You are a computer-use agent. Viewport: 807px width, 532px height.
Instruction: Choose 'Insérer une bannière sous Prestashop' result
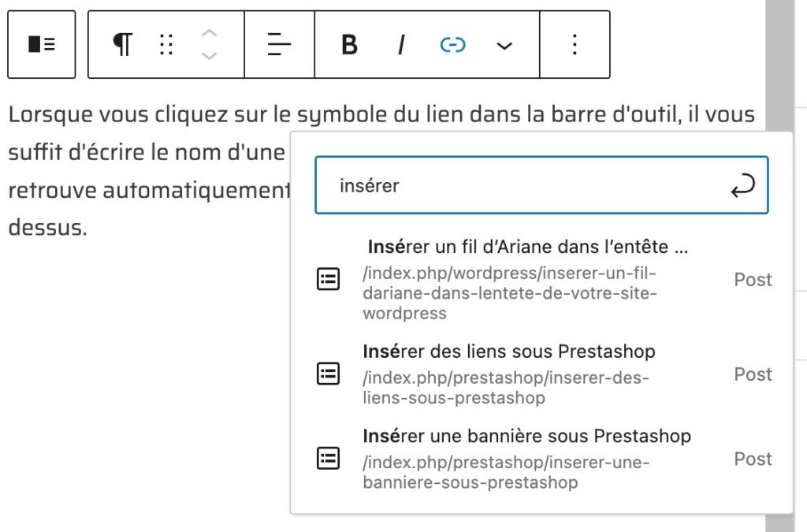[544, 459]
